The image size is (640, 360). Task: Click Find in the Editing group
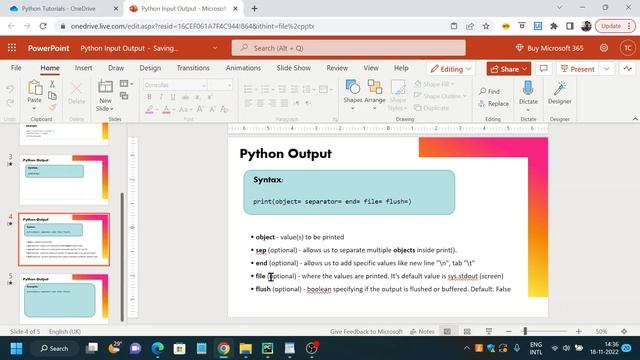[x=489, y=91]
